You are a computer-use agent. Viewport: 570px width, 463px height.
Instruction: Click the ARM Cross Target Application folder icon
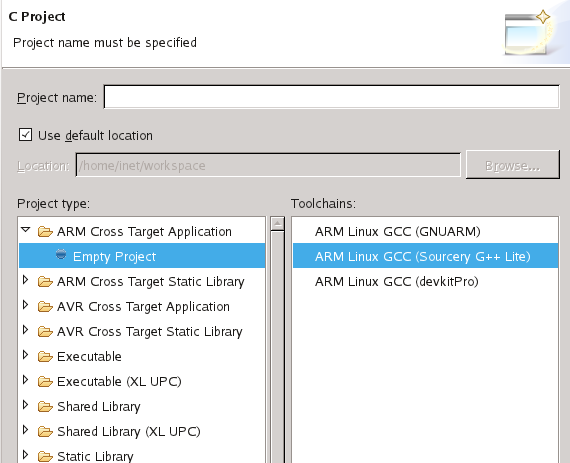click(x=45, y=232)
